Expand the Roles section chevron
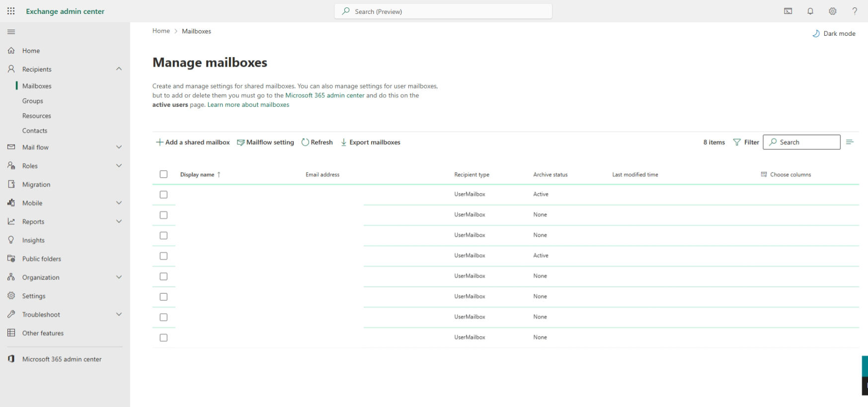The image size is (868, 407). point(119,166)
